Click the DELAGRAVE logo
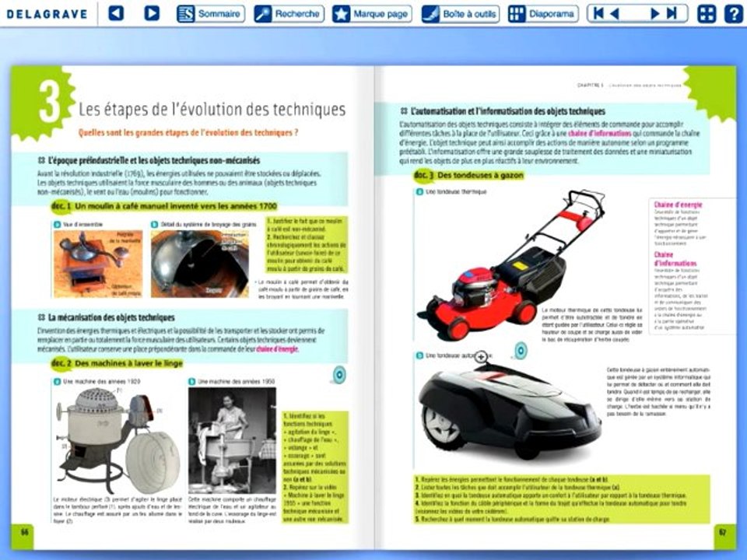Screen dimensions: 747x560 coord(47,14)
